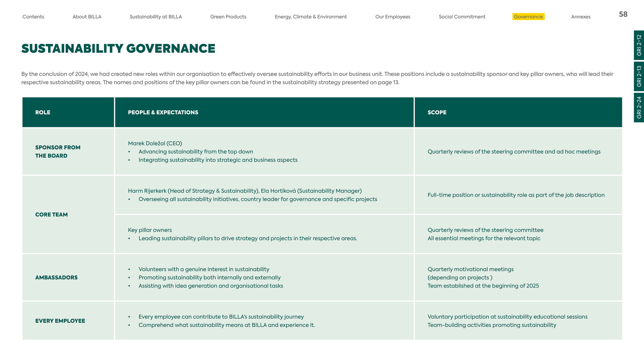Go to the Annexes section
This screenshot has height=362, width=644.
[x=581, y=17]
